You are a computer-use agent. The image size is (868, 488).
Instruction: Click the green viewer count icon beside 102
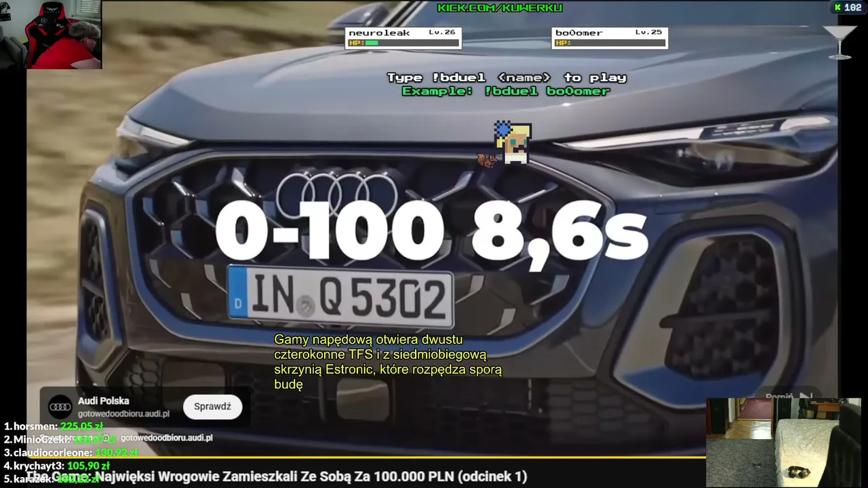837,7
